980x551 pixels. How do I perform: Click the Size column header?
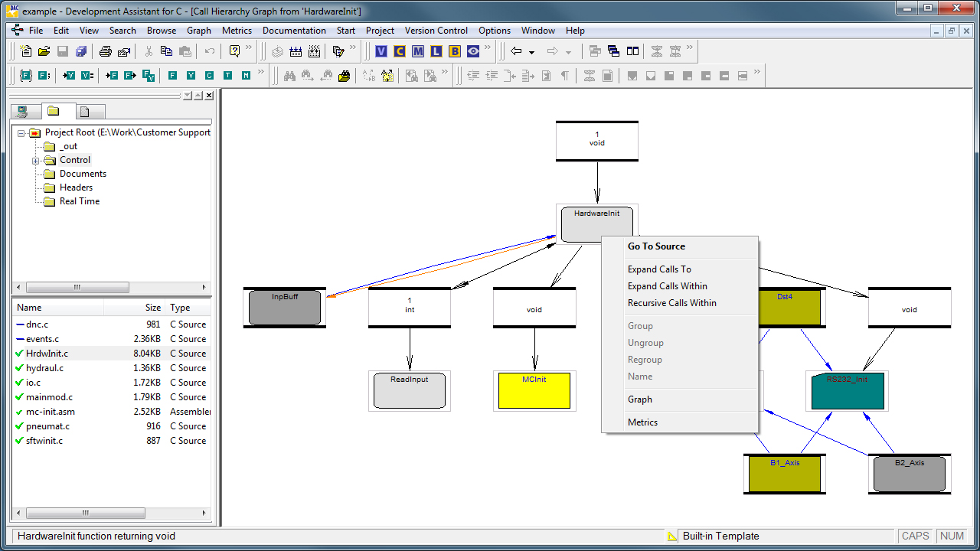[153, 308]
